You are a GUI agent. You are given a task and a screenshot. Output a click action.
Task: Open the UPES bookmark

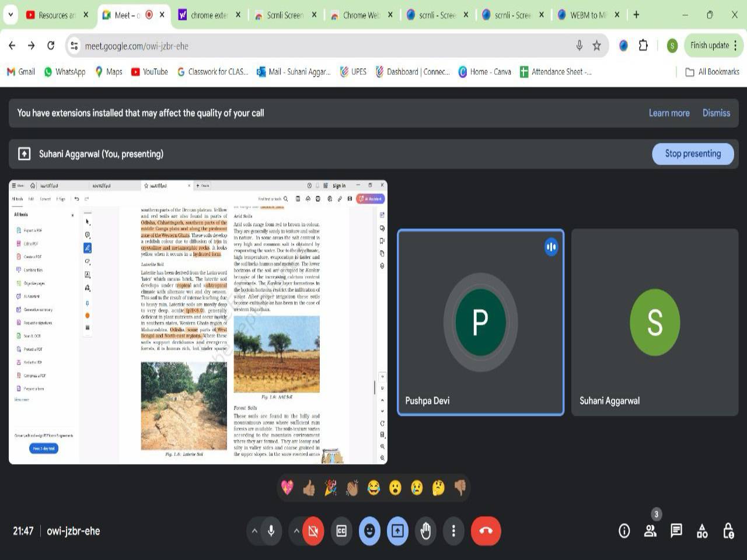point(354,72)
